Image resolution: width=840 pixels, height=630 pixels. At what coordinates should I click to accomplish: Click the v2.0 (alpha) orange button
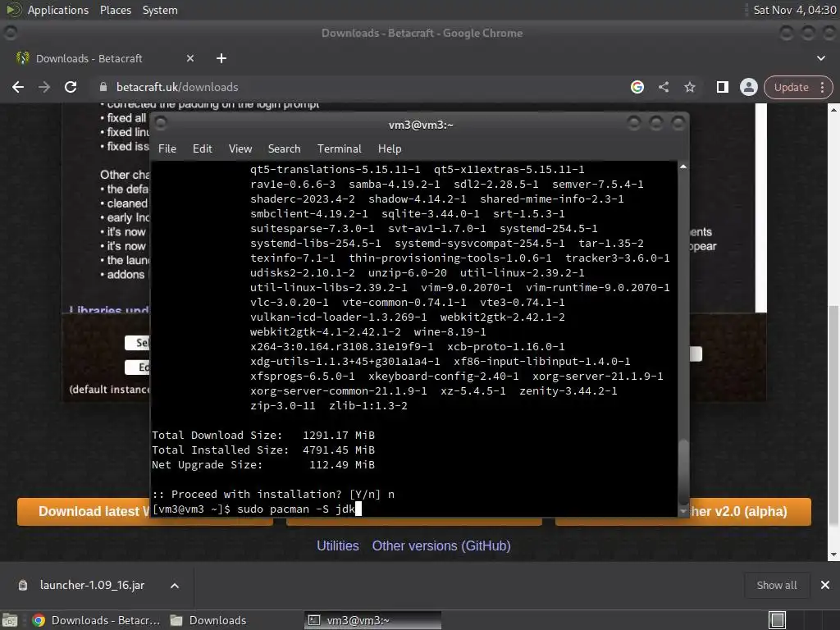click(750, 512)
